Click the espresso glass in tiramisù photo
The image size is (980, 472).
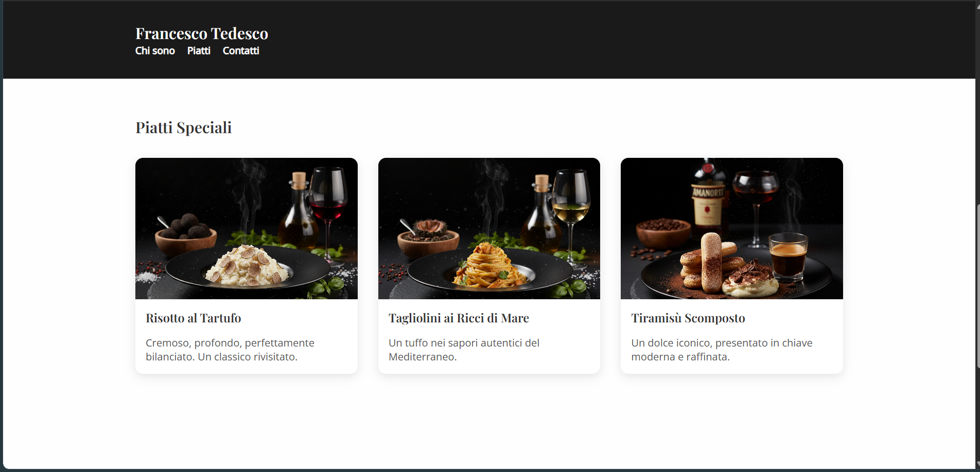pos(787,257)
